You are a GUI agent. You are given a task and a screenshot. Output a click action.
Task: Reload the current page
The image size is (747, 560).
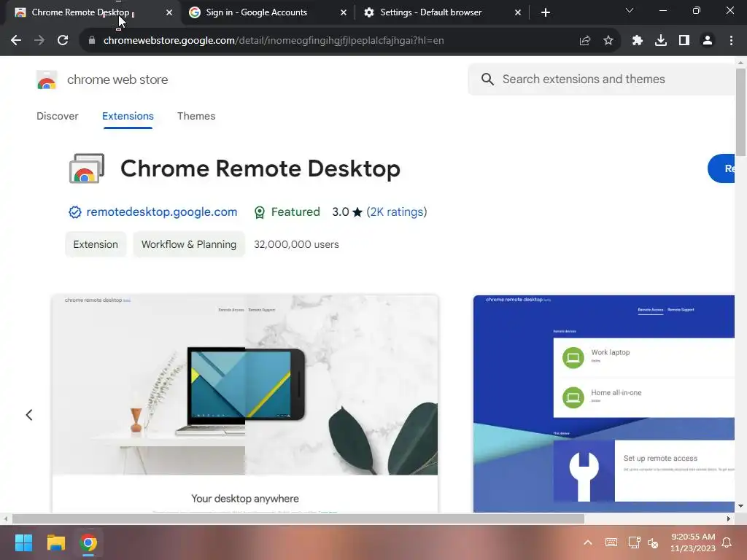click(x=63, y=41)
